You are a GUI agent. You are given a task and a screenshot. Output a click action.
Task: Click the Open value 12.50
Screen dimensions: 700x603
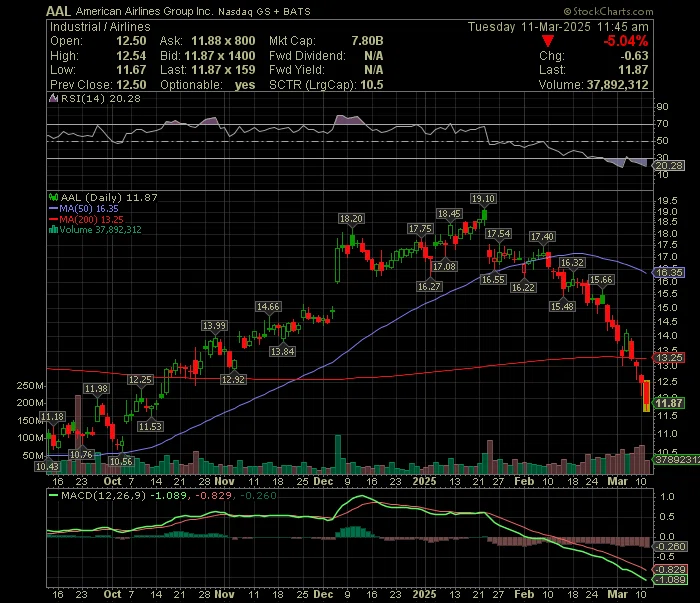131,41
